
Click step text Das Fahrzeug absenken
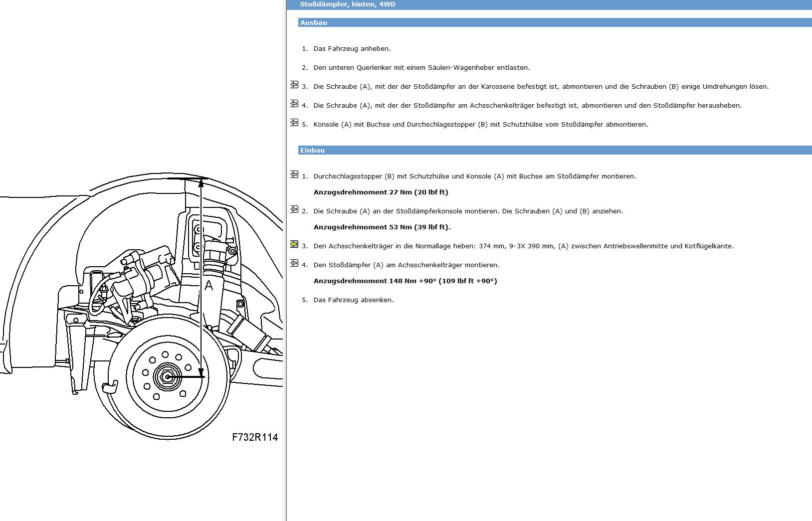(354, 300)
